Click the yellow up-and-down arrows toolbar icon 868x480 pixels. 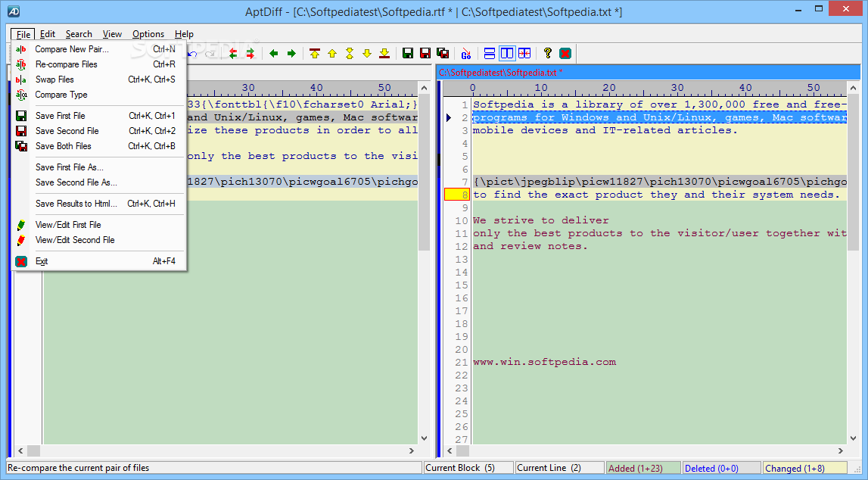(350, 54)
